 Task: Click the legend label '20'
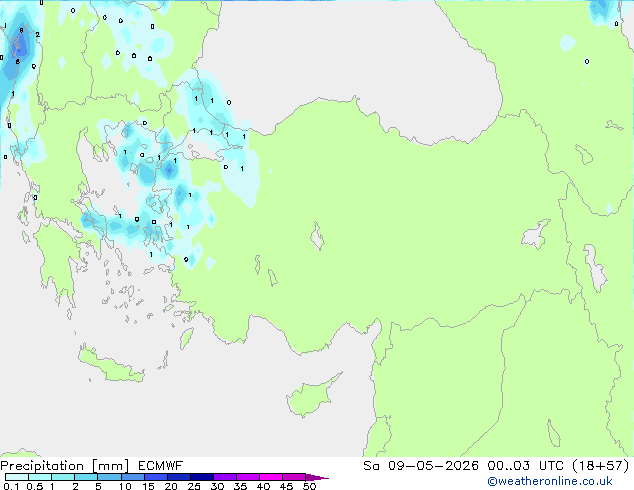click(171, 486)
